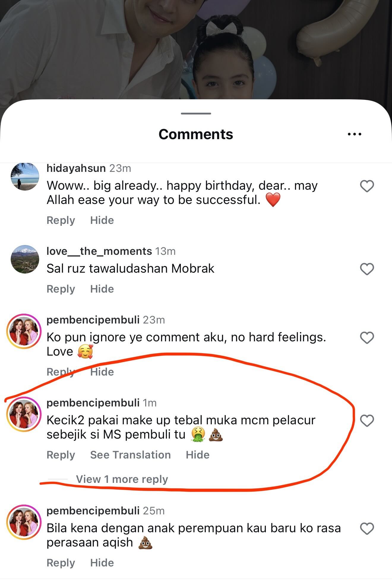The image size is (392, 581).
Task: Like the 'Ko pun ignore' comment heart
Action: click(x=367, y=338)
